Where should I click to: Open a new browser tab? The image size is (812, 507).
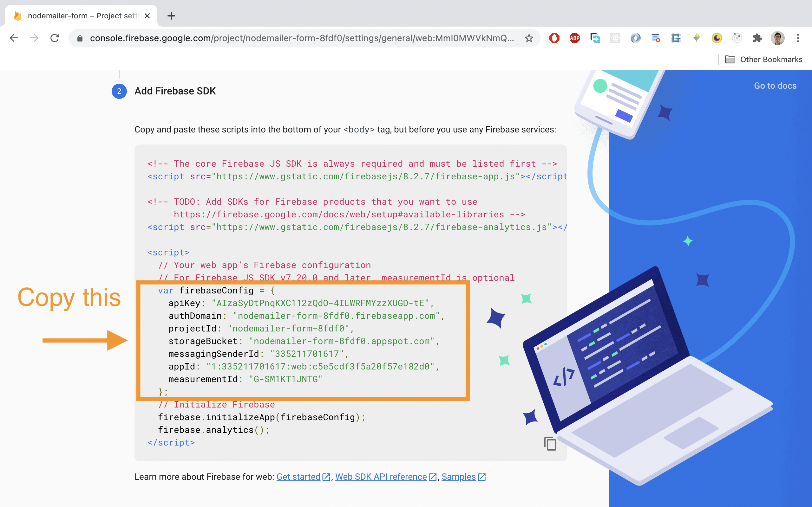pos(171,16)
